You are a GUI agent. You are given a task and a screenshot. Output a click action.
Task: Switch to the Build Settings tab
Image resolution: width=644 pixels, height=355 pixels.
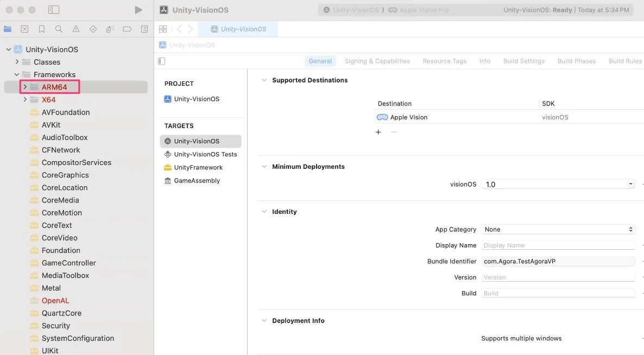(x=523, y=61)
